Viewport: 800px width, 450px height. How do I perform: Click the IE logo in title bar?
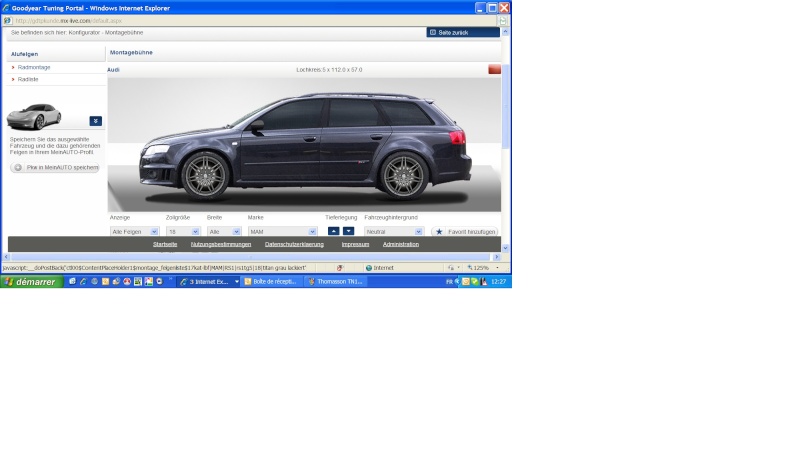pos(6,8)
